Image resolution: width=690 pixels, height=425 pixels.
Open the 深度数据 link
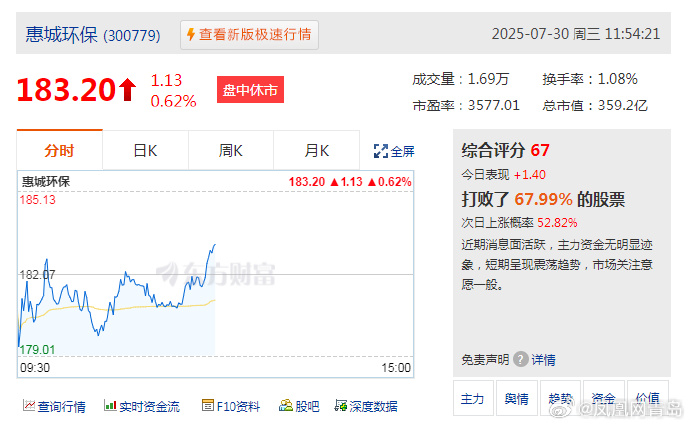pos(373,406)
